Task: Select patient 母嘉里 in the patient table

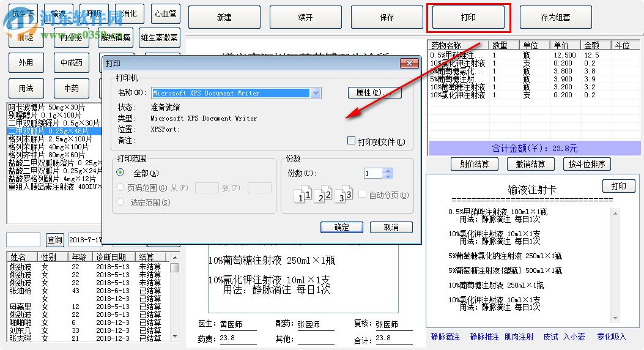Action: 21,307
